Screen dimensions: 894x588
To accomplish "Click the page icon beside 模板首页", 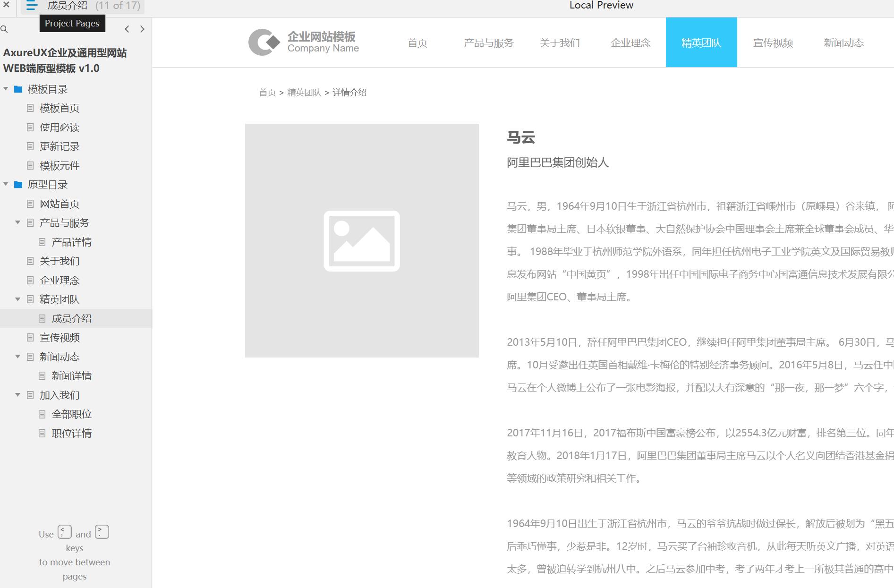I will pyautogui.click(x=30, y=108).
